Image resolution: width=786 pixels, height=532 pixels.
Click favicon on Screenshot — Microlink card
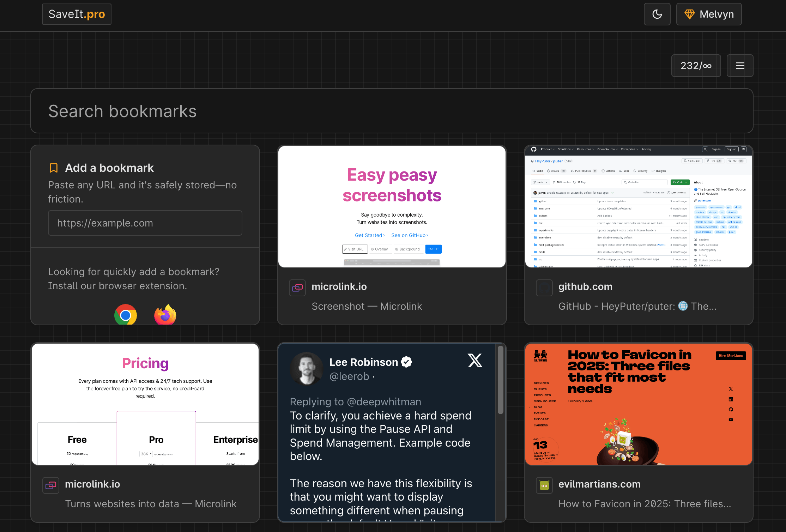(297, 288)
